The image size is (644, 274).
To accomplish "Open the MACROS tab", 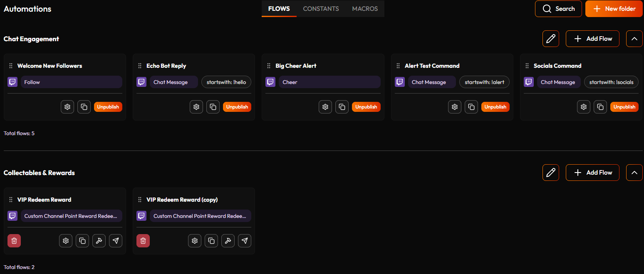I will pyautogui.click(x=365, y=9).
